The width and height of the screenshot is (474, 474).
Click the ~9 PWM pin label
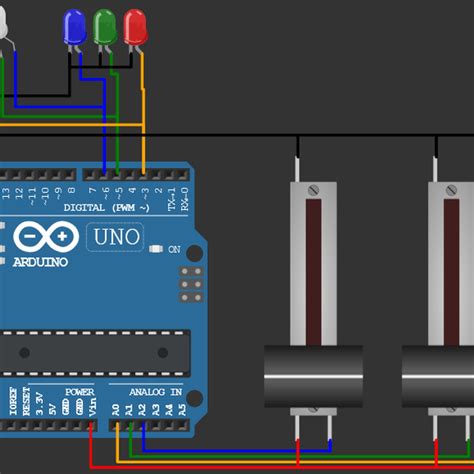click(x=58, y=192)
